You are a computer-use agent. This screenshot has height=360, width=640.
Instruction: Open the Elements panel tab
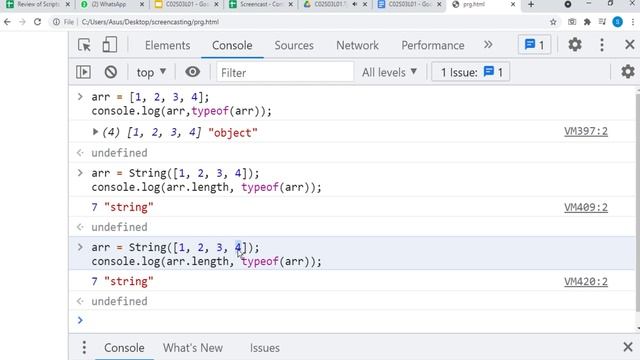167,45
